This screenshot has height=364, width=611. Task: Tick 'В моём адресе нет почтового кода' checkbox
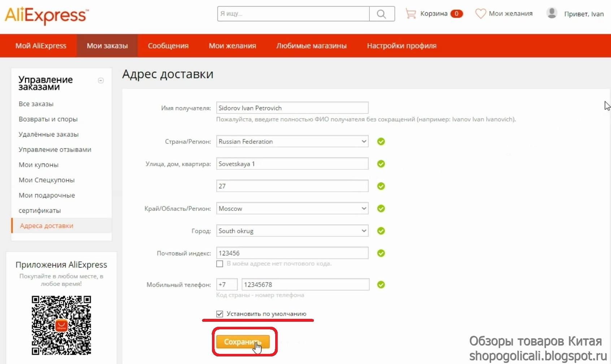click(220, 264)
